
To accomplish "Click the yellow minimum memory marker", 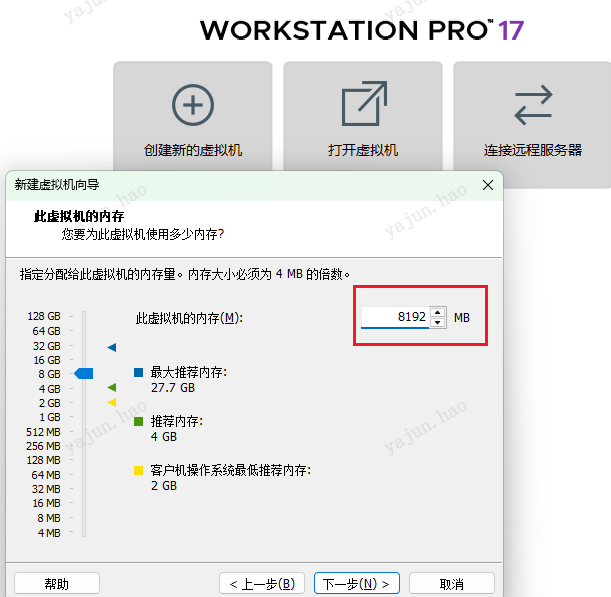I will [x=112, y=402].
